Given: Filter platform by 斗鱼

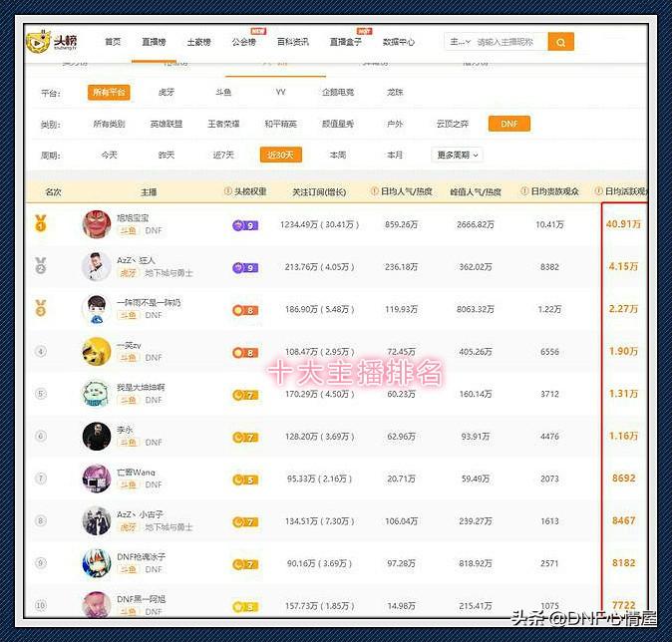Looking at the screenshot, I should (x=223, y=92).
